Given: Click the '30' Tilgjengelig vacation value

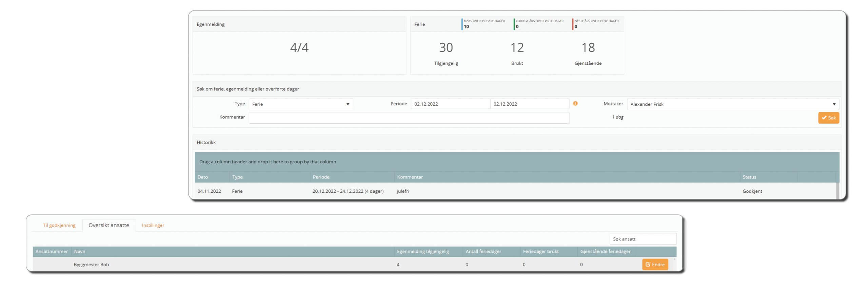Looking at the screenshot, I should [x=446, y=47].
